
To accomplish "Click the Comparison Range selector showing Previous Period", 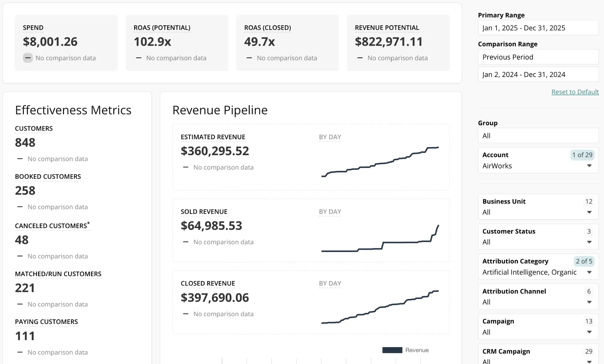I will pos(538,57).
